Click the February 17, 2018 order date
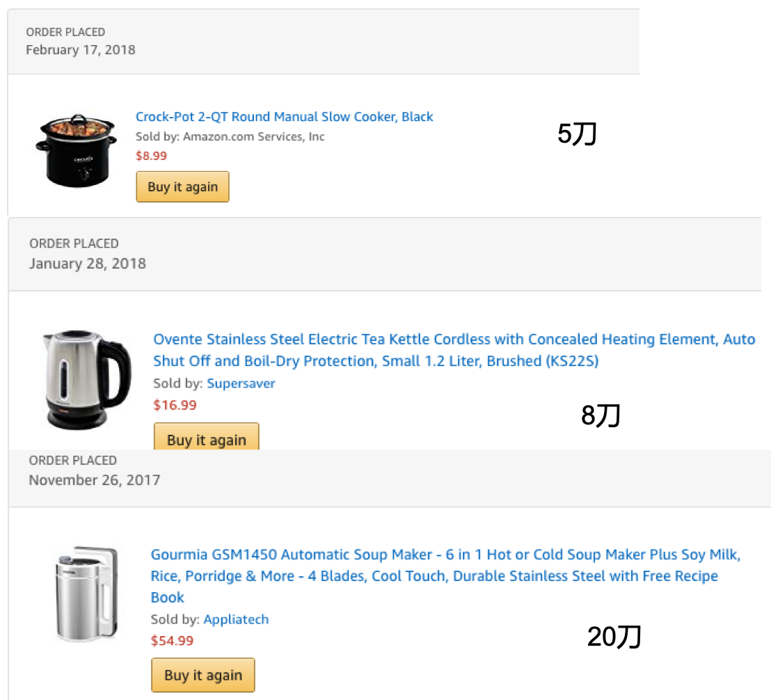The image size is (771, 700). point(81,50)
